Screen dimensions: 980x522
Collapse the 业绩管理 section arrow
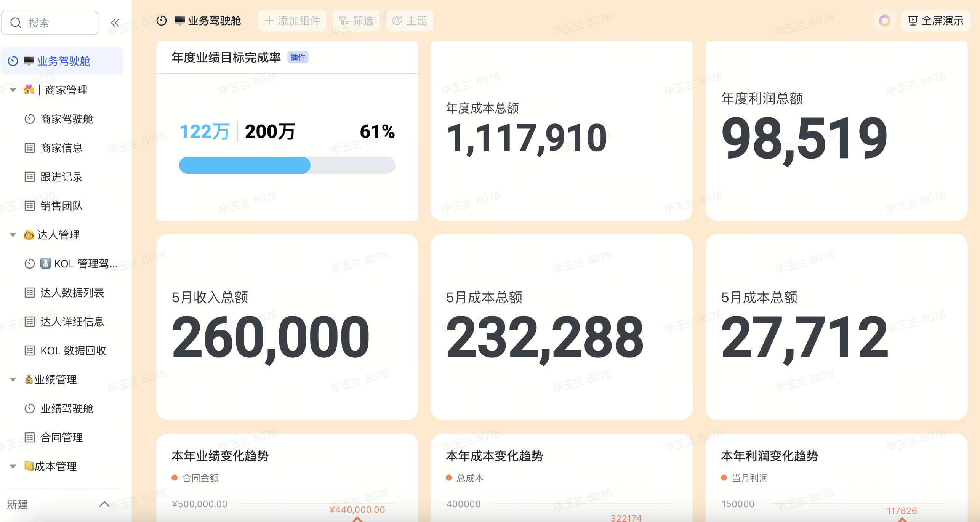click(13, 379)
